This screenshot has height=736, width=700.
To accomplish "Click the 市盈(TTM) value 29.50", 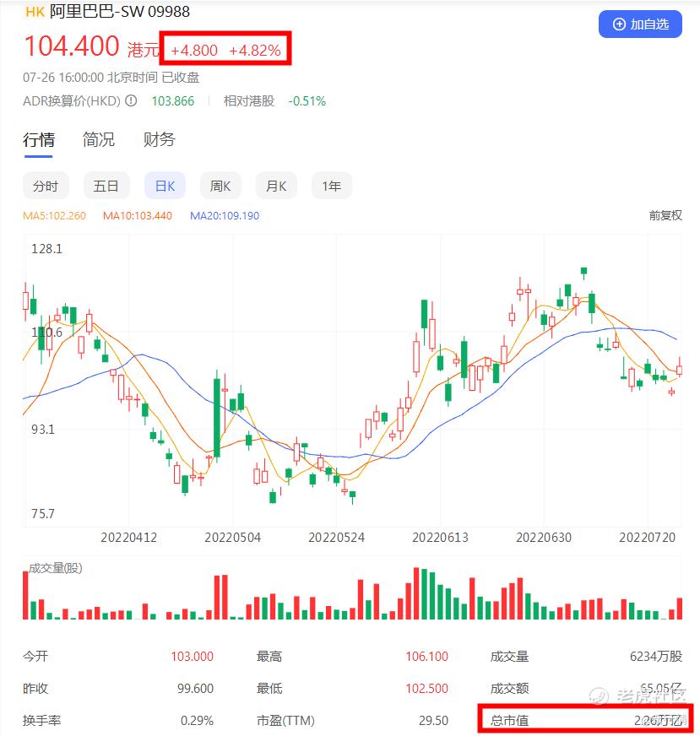I will tap(433, 721).
